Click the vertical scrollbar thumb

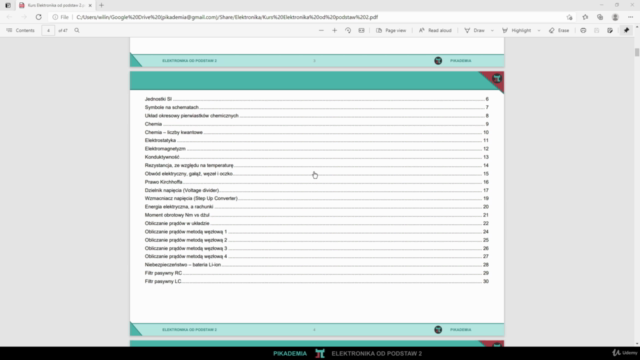pos(637,52)
